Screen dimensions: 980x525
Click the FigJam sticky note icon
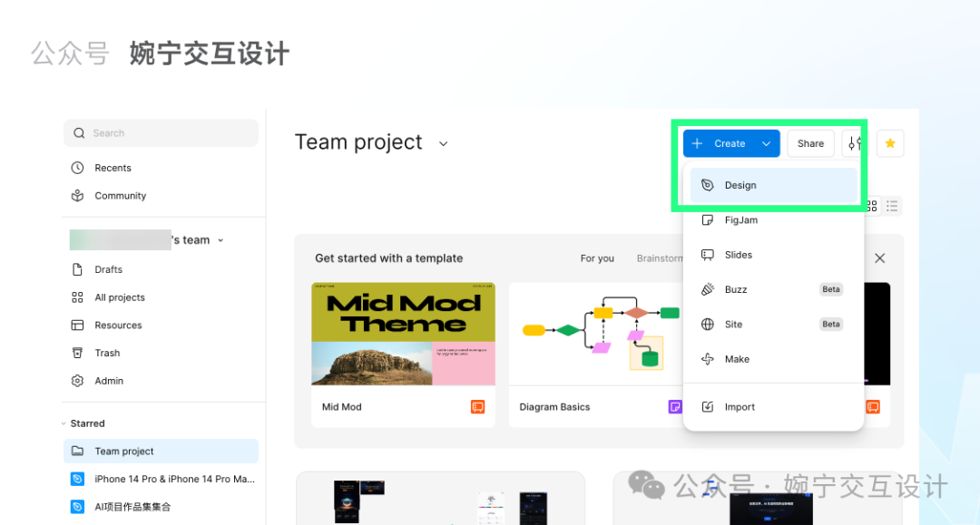(x=708, y=219)
